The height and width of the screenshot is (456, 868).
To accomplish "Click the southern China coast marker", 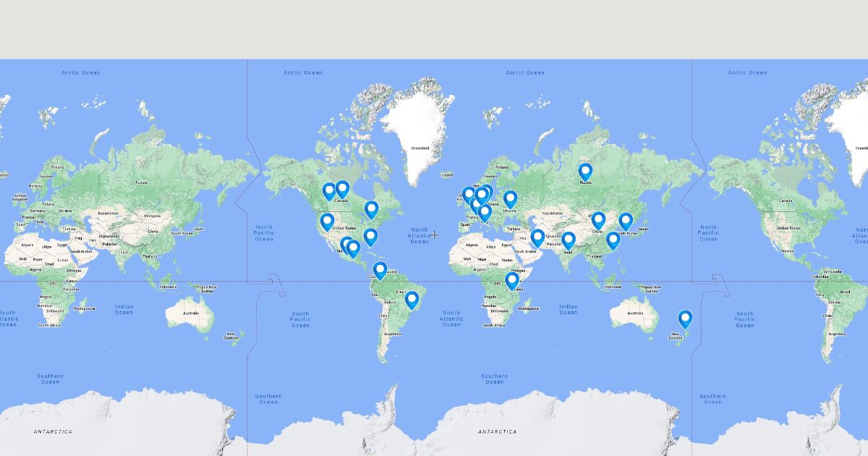I will click(x=613, y=240).
